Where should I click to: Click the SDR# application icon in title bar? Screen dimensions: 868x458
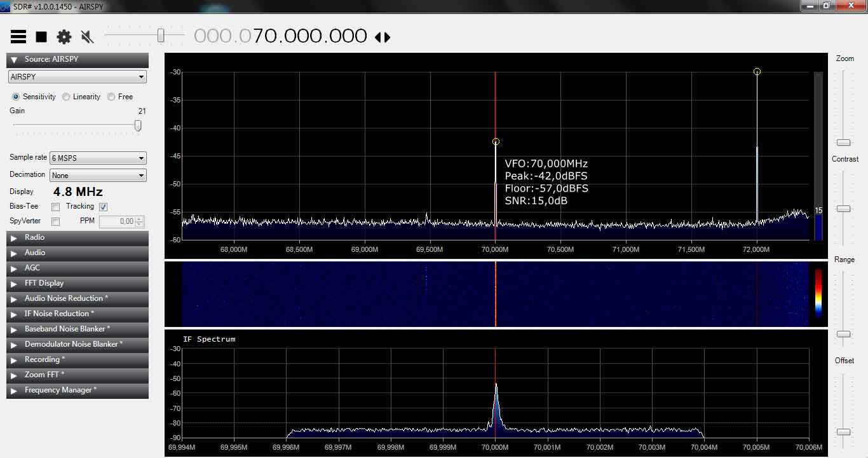point(6,6)
